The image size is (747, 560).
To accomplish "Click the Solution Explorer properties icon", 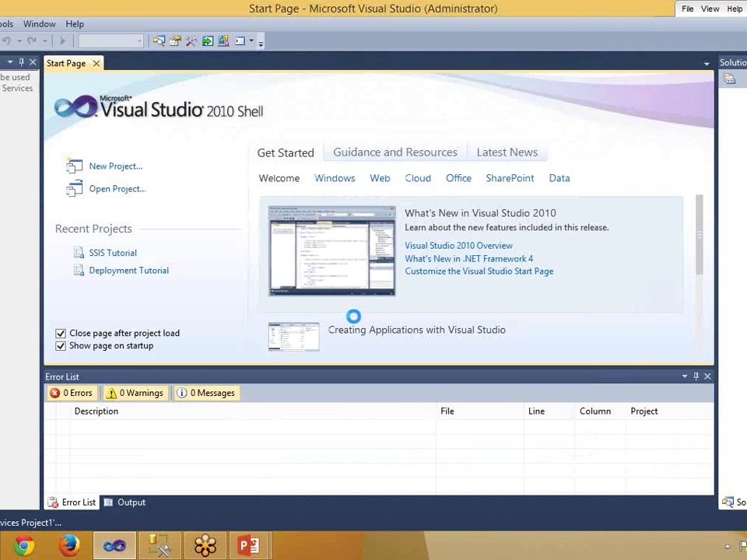I will click(729, 79).
